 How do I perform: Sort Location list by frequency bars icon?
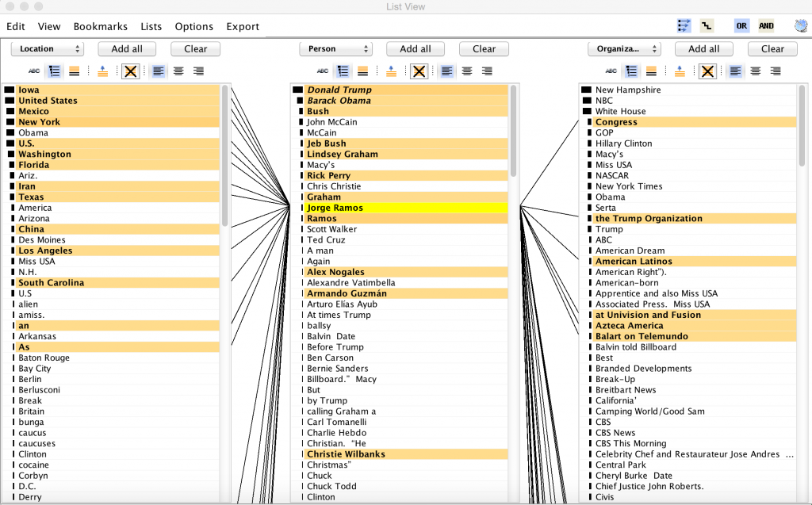55,71
